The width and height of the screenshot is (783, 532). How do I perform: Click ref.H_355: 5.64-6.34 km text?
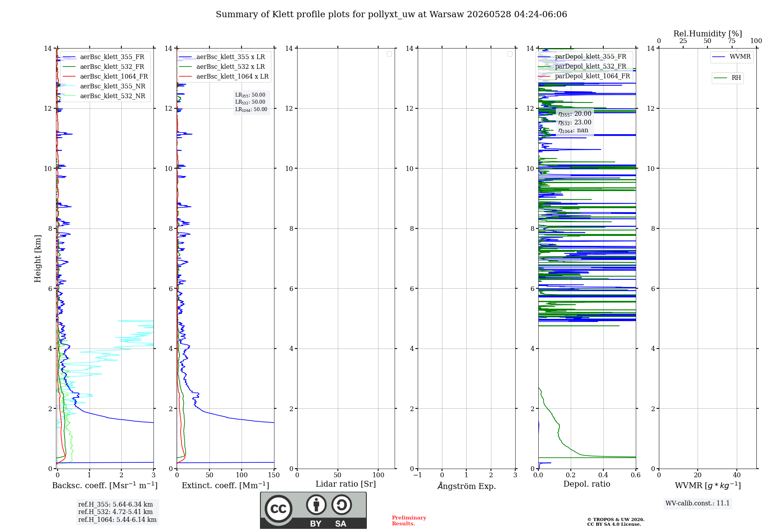(x=115, y=505)
